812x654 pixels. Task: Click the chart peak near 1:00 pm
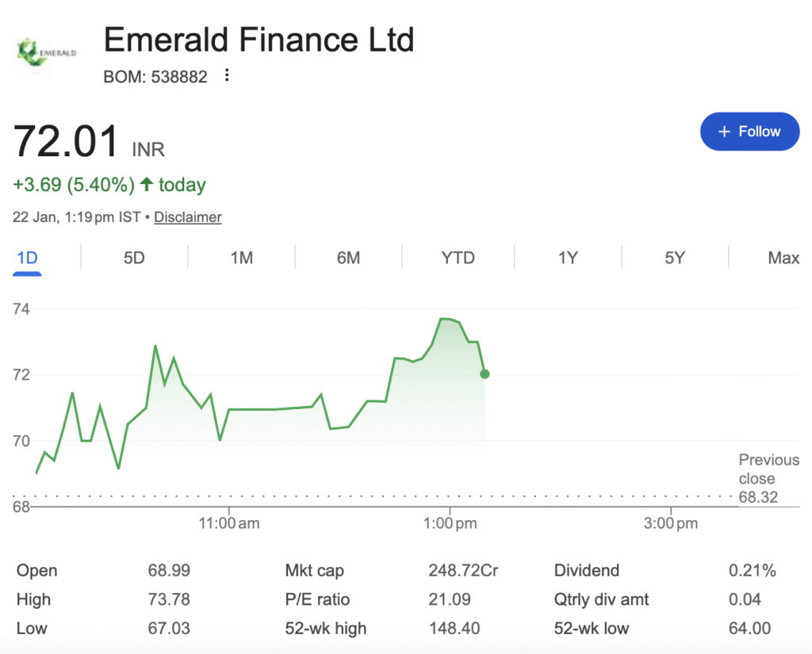tap(442, 319)
